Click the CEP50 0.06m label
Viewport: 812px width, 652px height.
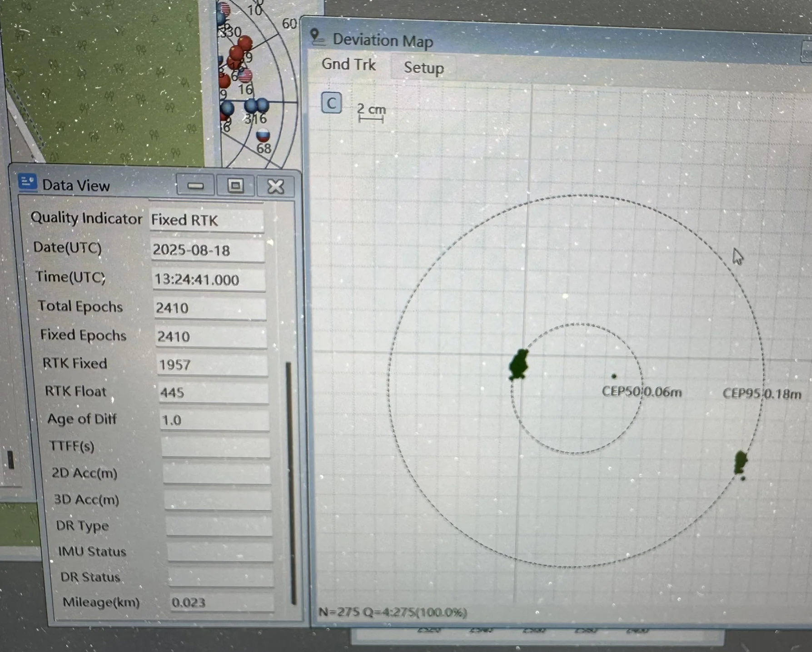click(642, 392)
